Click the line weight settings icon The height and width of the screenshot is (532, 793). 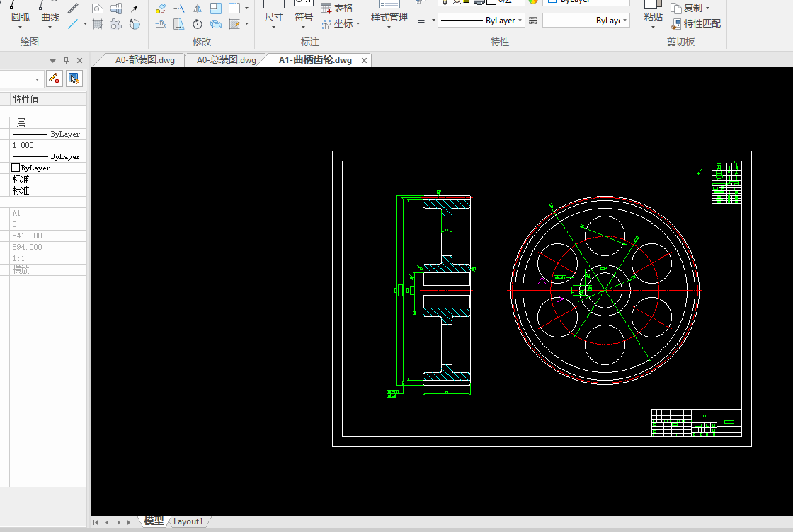click(x=421, y=21)
